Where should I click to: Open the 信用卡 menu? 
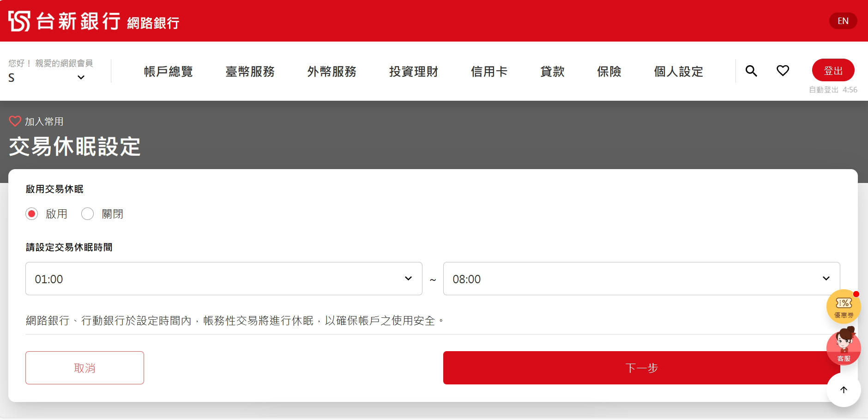[x=489, y=72]
